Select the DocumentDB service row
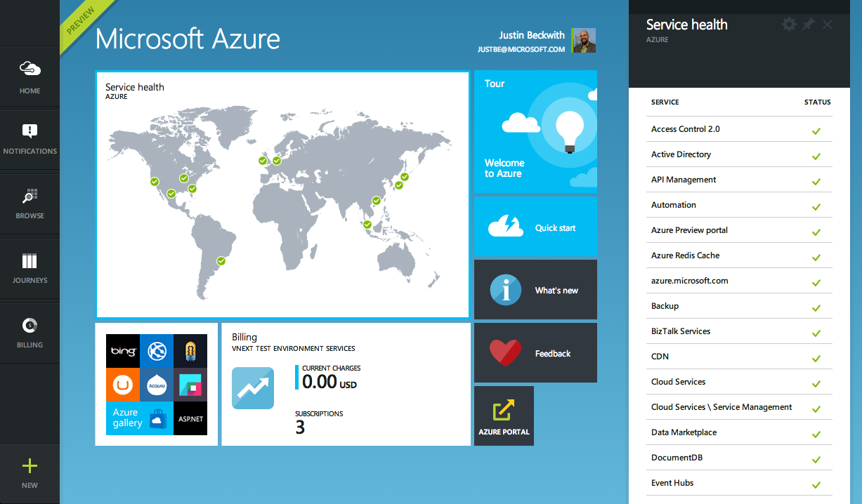The width and height of the screenshot is (862, 504). pyautogui.click(x=739, y=458)
